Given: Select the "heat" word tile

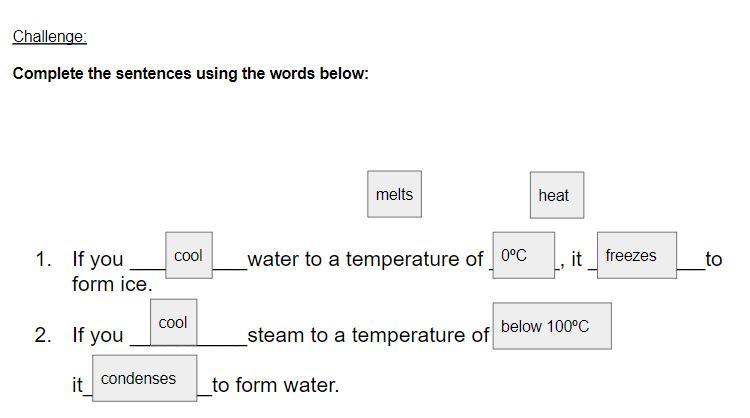Looking at the screenshot, I should 553,196.
